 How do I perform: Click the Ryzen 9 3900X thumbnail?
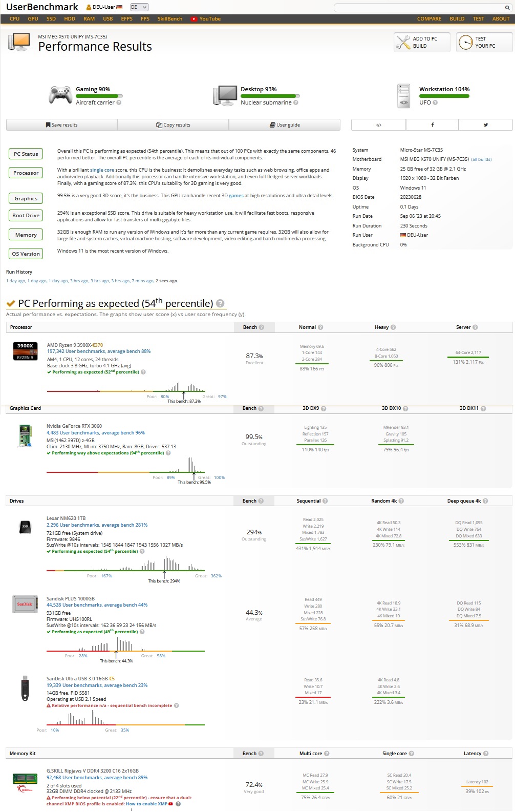coord(25,351)
